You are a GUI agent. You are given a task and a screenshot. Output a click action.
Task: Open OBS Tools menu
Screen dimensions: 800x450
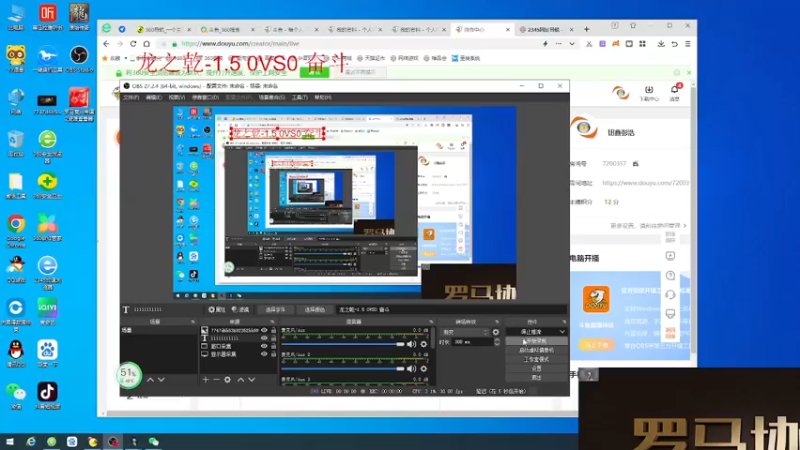(299, 97)
